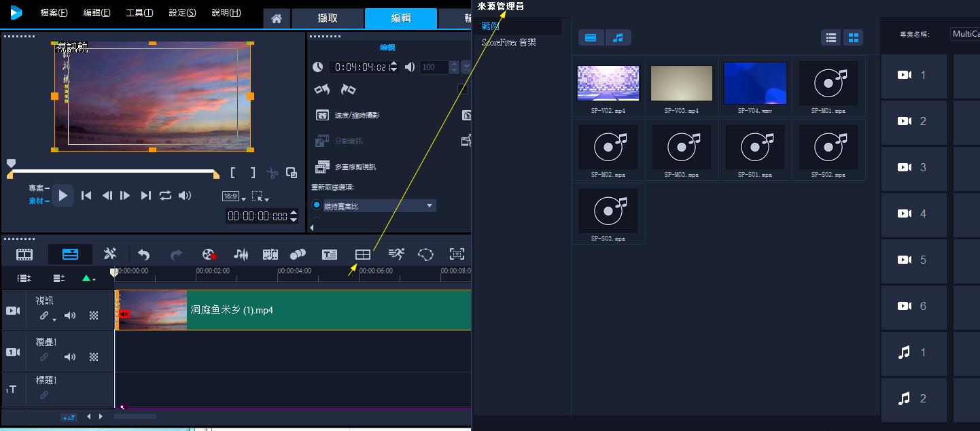The height and width of the screenshot is (431, 980).
Task: Toggle track transparency on 視訊 track
Action: point(94,315)
